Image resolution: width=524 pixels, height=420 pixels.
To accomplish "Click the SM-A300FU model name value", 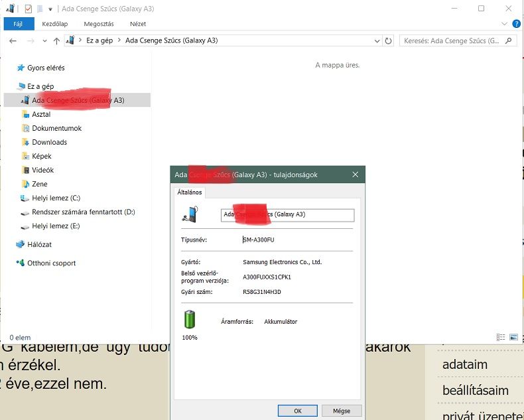I will (x=259, y=240).
